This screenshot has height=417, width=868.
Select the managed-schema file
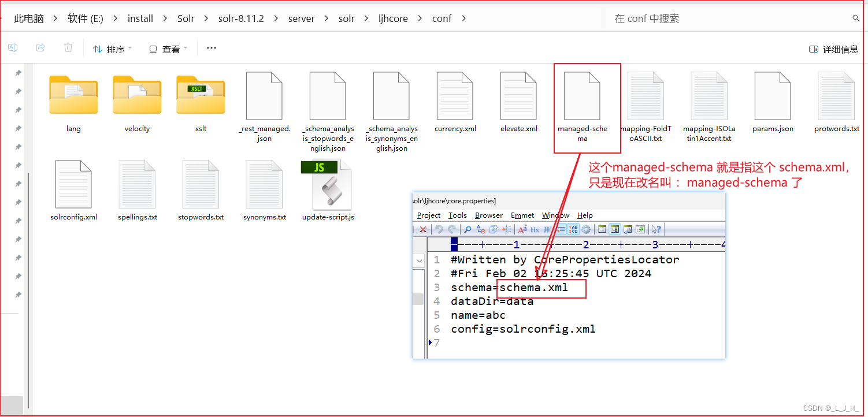pos(582,108)
